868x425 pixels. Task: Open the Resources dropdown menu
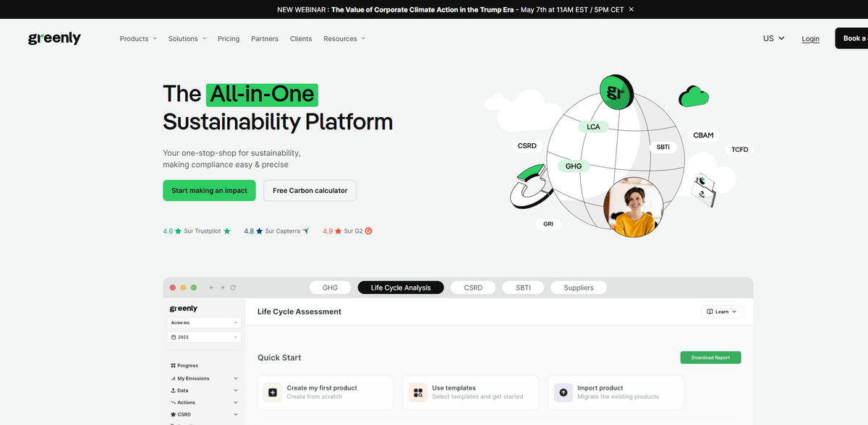(344, 39)
